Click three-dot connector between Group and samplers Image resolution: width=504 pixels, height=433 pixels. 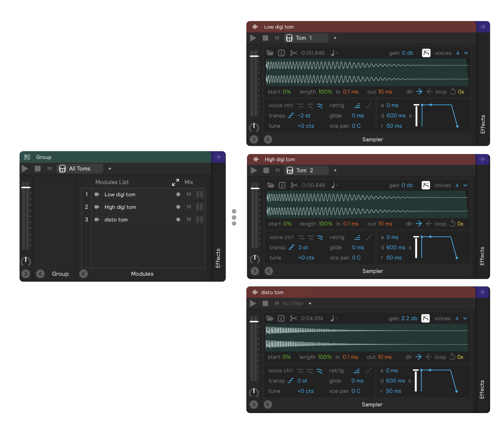[234, 217]
